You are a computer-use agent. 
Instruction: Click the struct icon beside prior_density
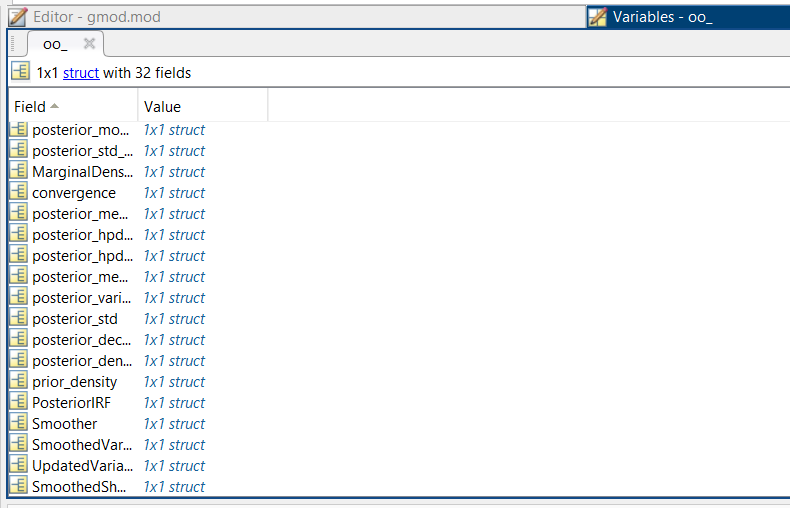click(x=19, y=381)
